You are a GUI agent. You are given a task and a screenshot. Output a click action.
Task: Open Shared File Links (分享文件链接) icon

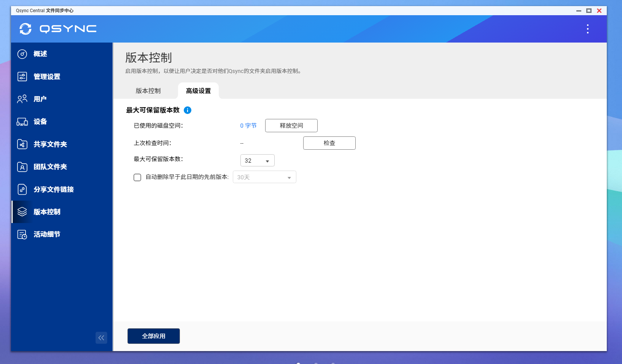(x=22, y=189)
